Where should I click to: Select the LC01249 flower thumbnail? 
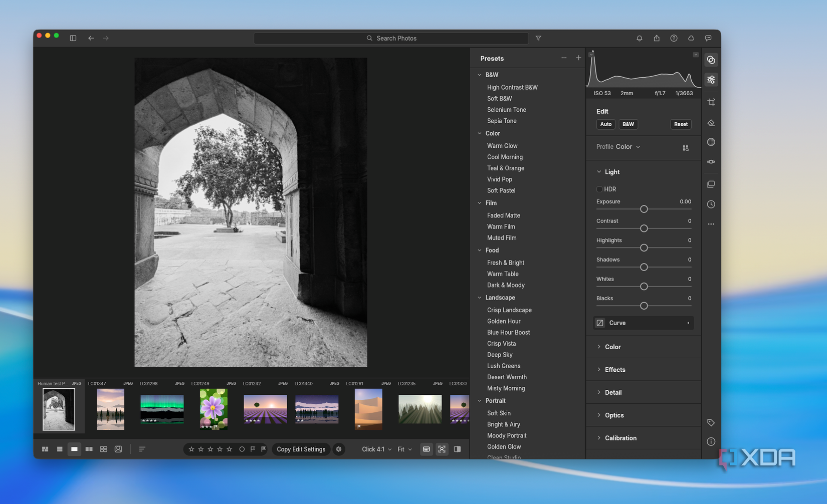coord(214,409)
